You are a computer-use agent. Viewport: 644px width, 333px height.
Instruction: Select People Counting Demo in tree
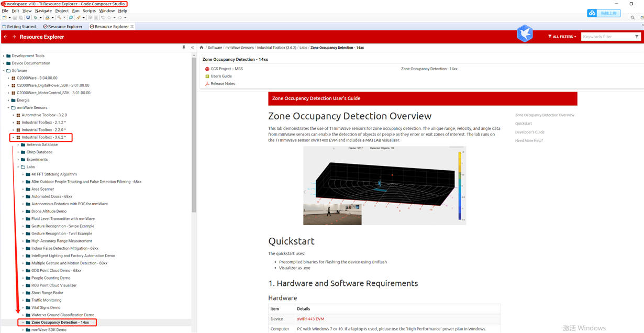click(x=51, y=278)
